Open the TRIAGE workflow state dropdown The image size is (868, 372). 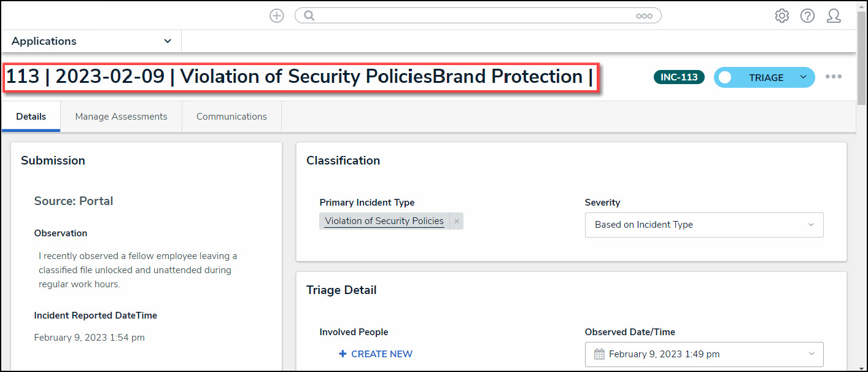[803, 77]
